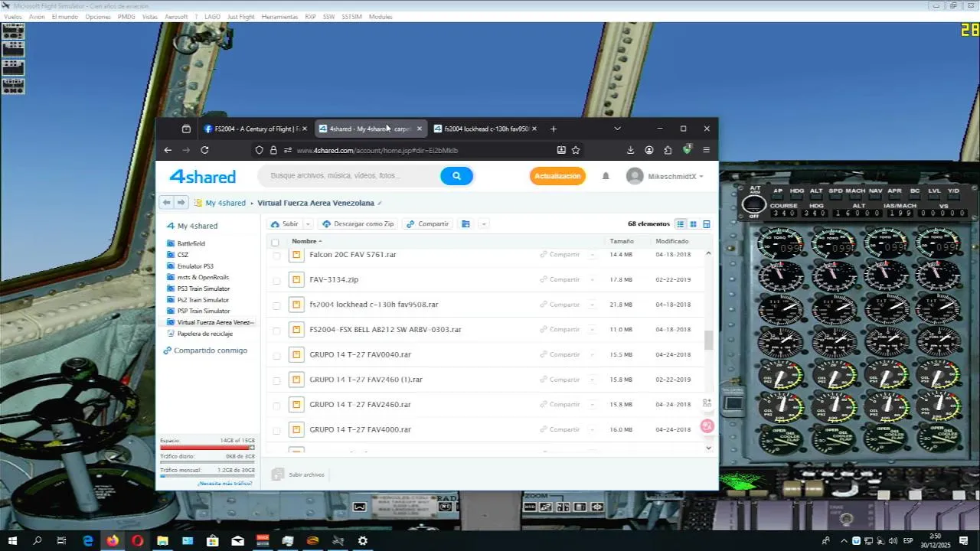Sort files by the Nombre column
The image size is (980, 551).
(x=304, y=242)
